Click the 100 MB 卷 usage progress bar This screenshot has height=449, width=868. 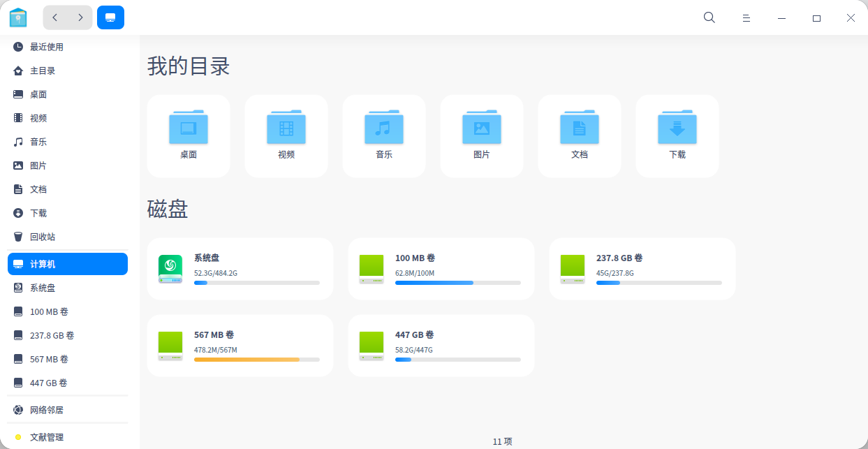457,283
